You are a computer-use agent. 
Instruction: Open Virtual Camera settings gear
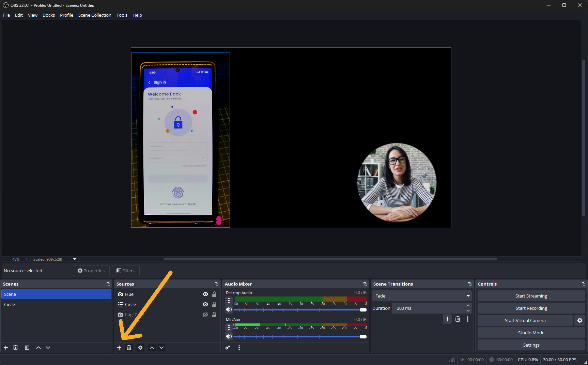580,320
